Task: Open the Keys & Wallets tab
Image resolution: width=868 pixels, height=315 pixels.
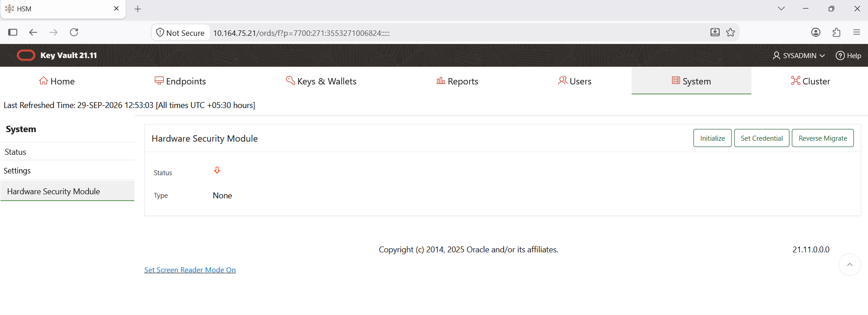Action: (x=321, y=81)
